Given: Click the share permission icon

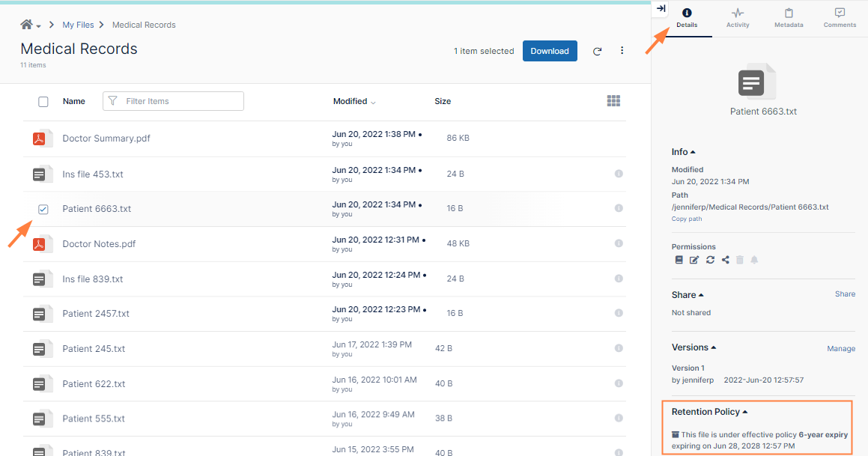Looking at the screenshot, I should [725, 260].
